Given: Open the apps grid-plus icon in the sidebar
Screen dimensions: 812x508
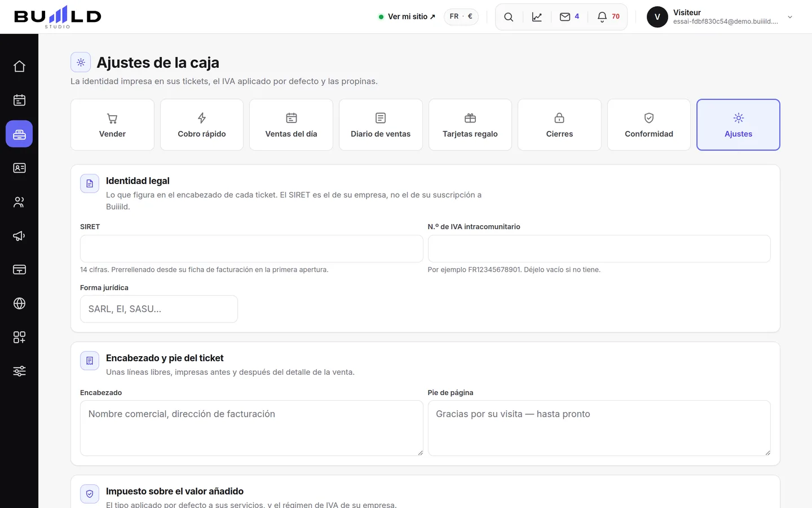Looking at the screenshot, I should [19, 337].
